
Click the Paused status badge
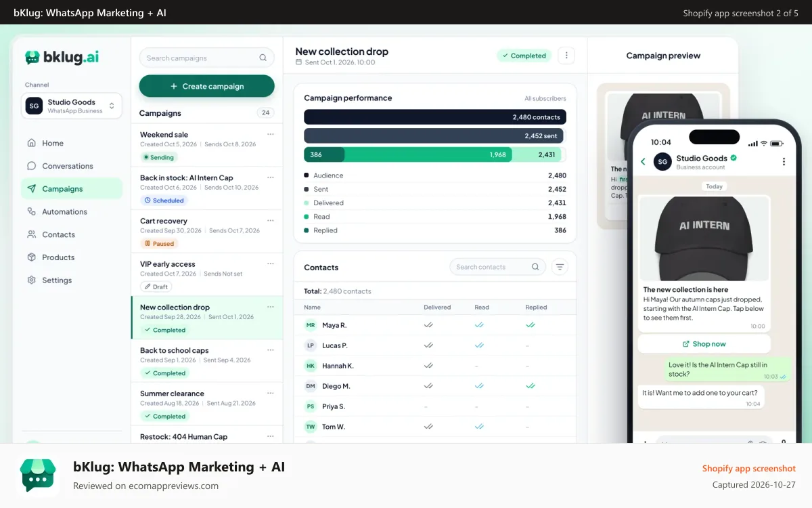click(x=159, y=244)
